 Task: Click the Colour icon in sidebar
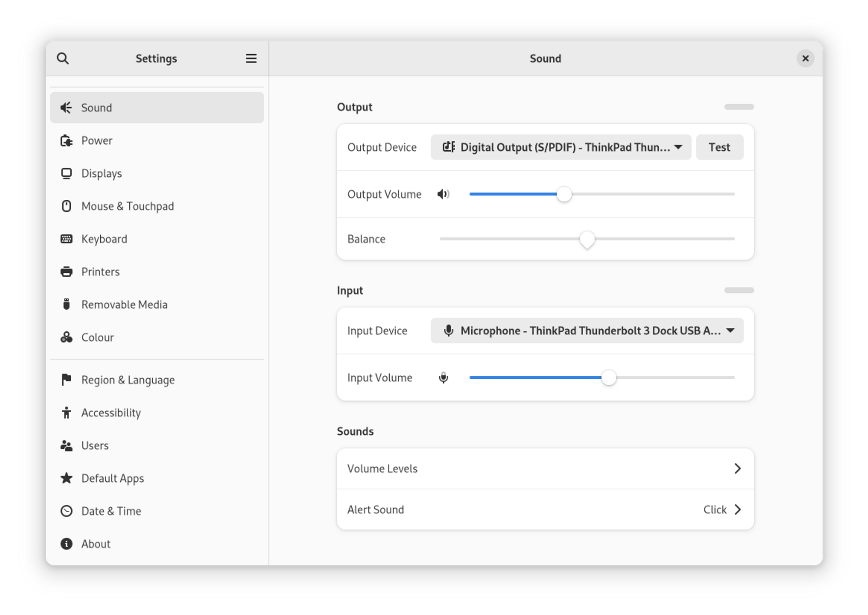click(x=66, y=337)
